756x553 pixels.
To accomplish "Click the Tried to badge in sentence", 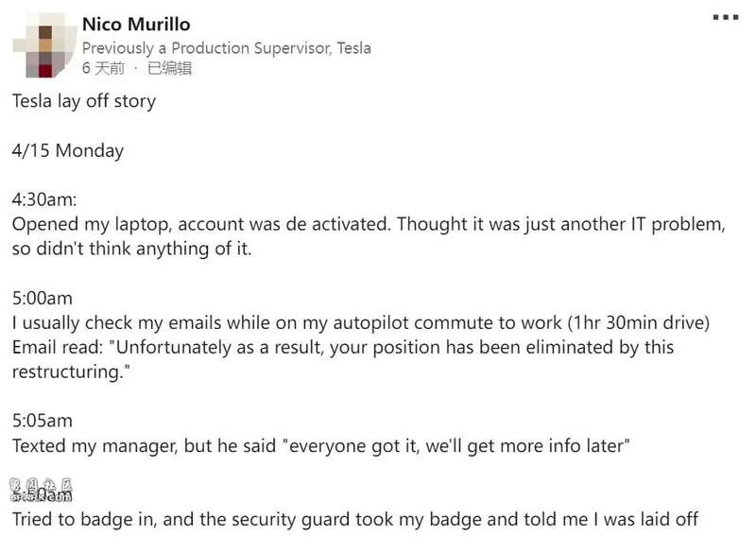I will coord(355,519).
